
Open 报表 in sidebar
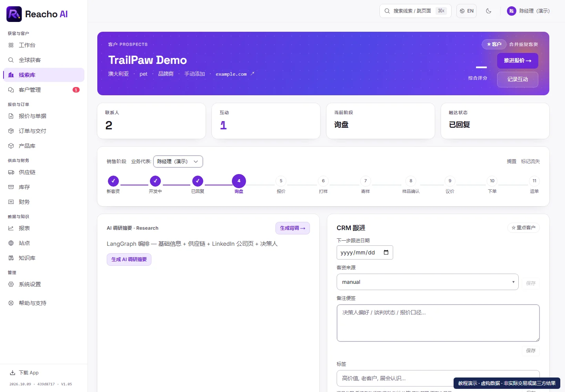tap(44, 228)
